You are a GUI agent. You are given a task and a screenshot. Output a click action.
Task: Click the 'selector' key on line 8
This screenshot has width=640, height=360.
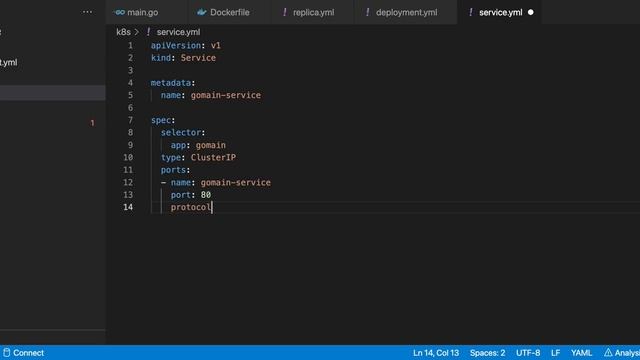pyautogui.click(x=181, y=132)
